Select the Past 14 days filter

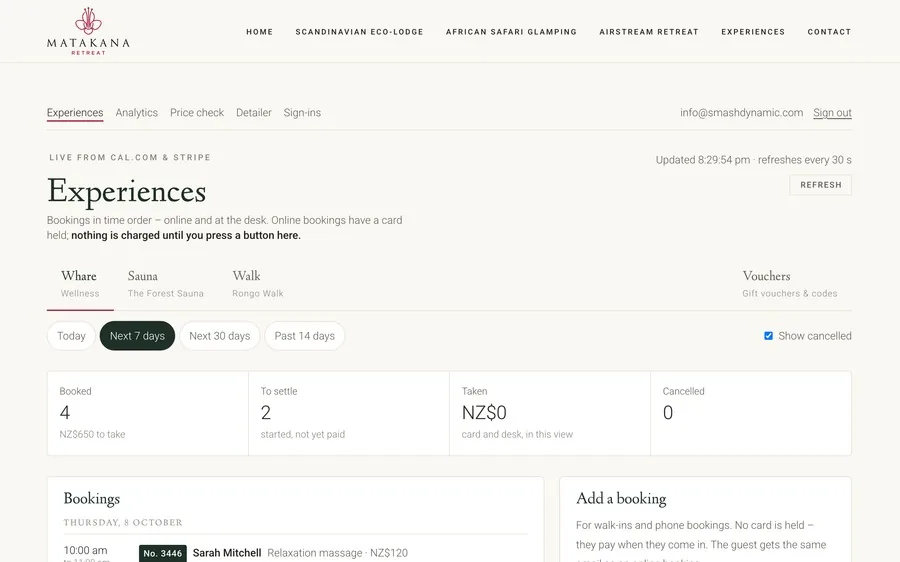pyautogui.click(x=304, y=336)
